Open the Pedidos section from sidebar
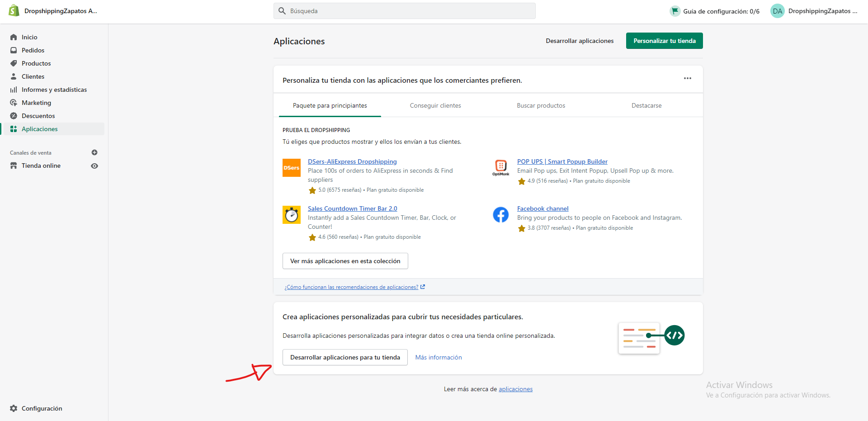The height and width of the screenshot is (421, 868). click(x=32, y=50)
